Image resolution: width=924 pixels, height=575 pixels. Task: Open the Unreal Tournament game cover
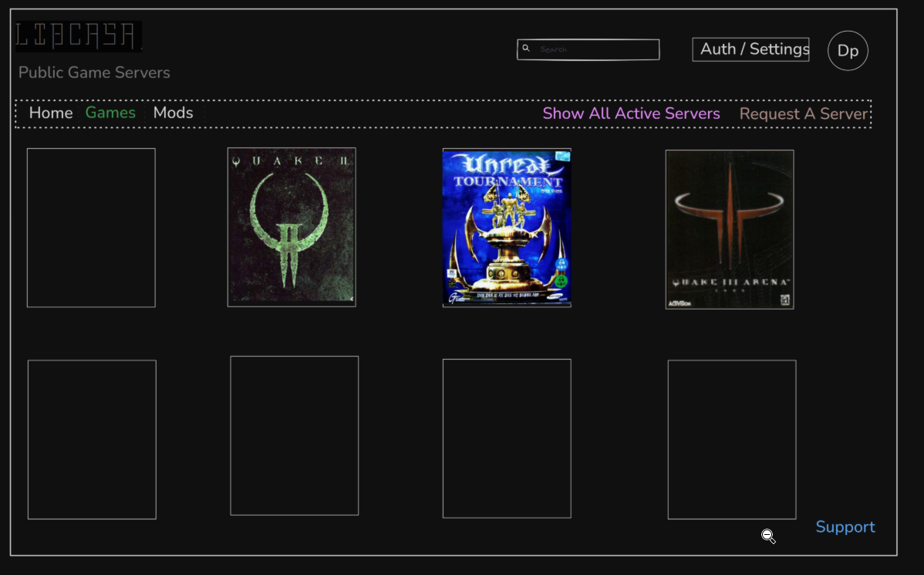pyautogui.click(x=507, y=228)
